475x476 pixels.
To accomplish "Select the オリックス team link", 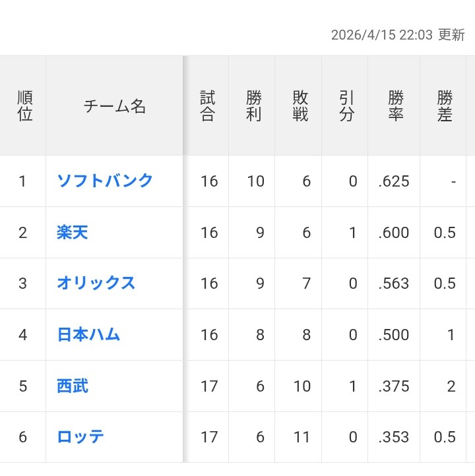I will coord(96,283).
